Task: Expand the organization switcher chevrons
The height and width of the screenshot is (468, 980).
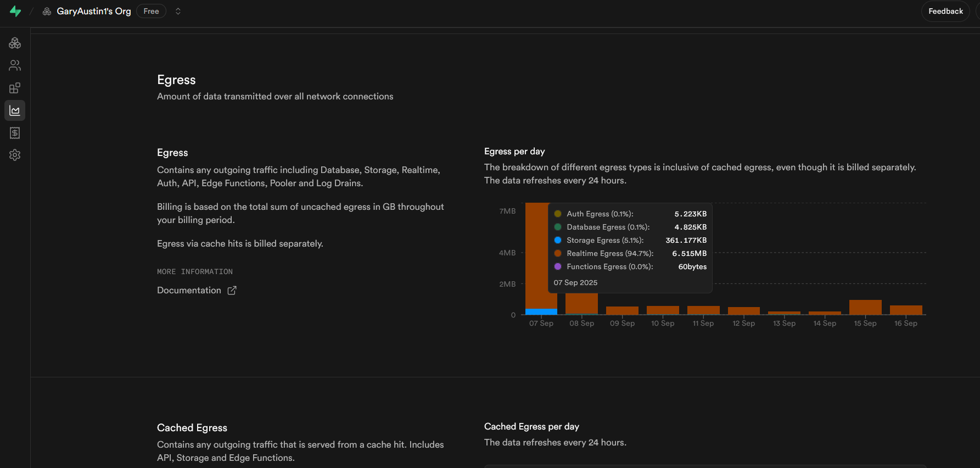Action: point(178,11)
